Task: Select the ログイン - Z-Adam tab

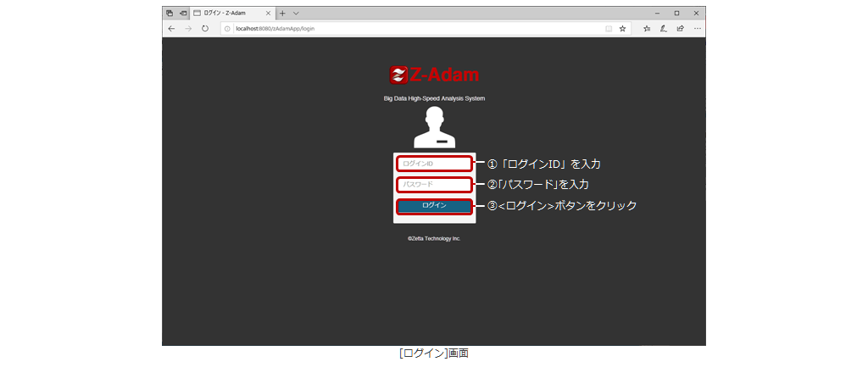Action: click(232, 14)
